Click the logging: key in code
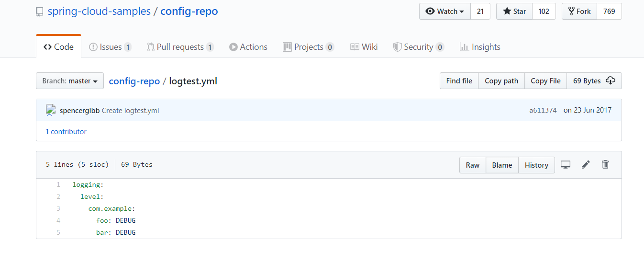This screenshot has width=644, height=263. pyautogui.click(x=88, y=184)
